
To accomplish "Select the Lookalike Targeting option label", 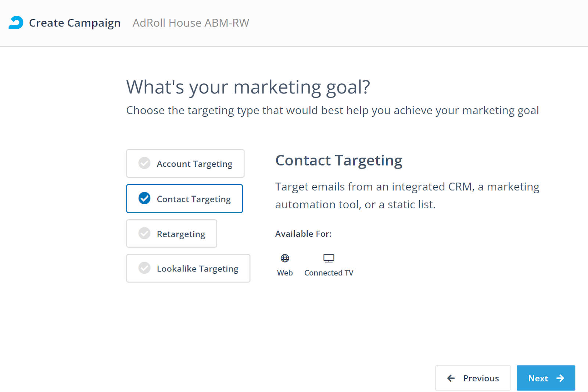I will [x=197, y=269].
